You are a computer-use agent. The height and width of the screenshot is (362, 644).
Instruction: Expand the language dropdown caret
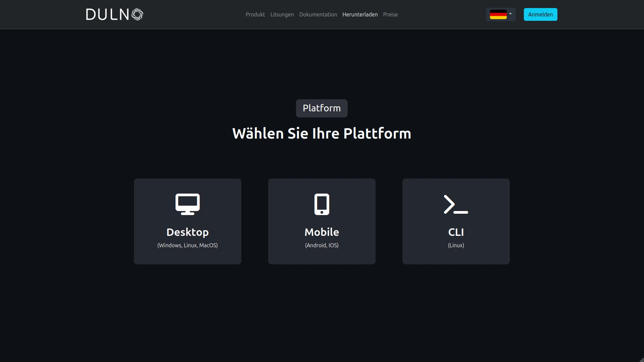510,14
